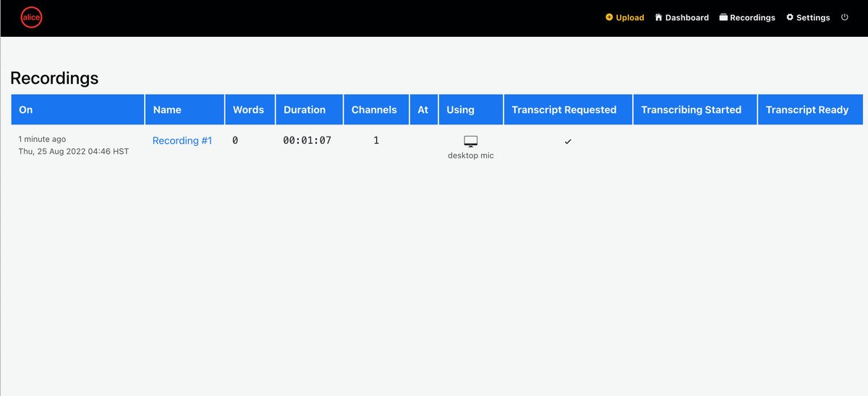Viewport: 868px width, 396px height.
Task: Click the Using column header
Action: [x=460, y=110]
